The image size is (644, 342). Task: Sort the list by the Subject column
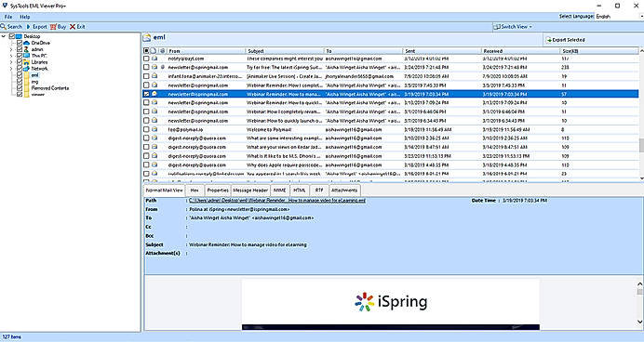tap(284, 51)
